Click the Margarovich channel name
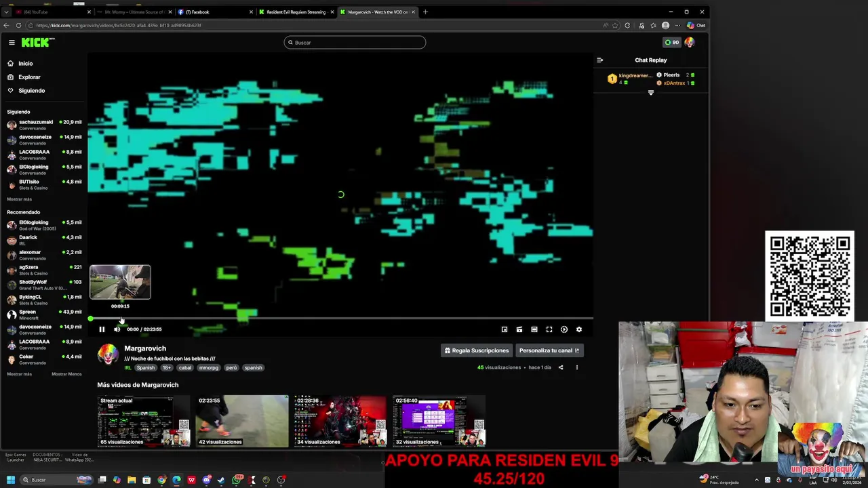Viewport: 868px width, 488px height. tap(145, 348)
